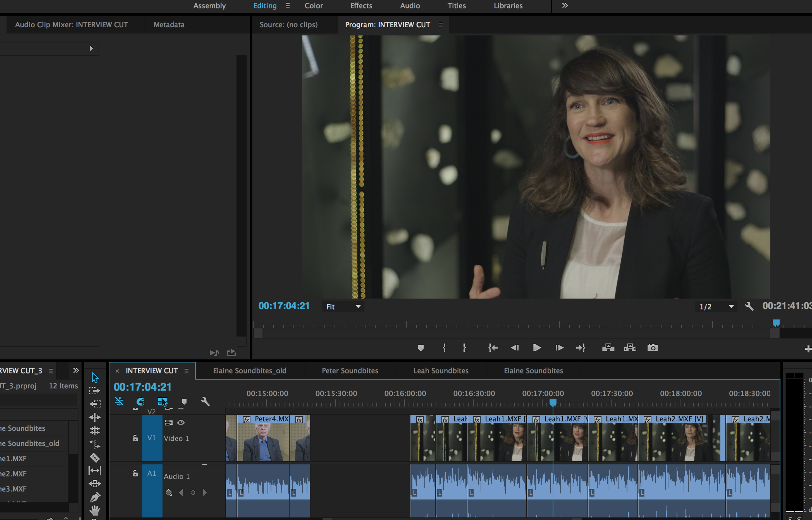The height and width of the screenshot is (520, 812).
Task: Open the Leah Soundbites sequence tab
Action: (x=441, y=371)
